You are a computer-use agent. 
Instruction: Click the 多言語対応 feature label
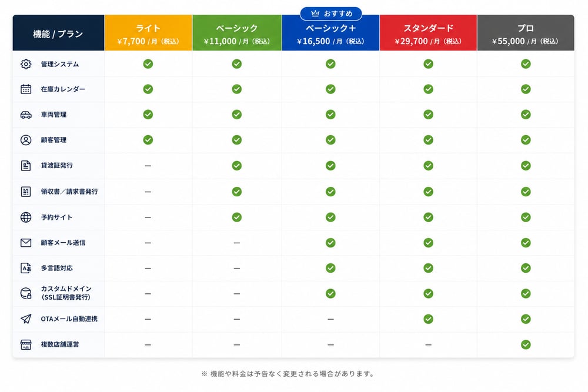point(57,269)
